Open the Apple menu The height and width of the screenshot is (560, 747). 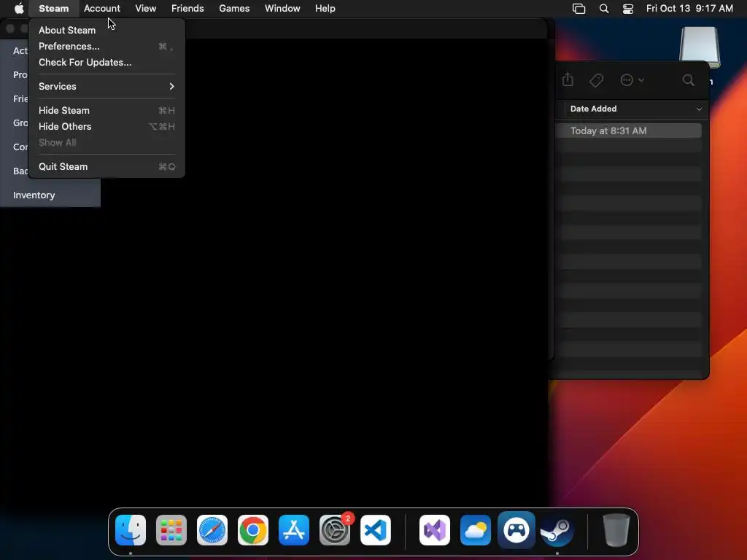(19, 8)
